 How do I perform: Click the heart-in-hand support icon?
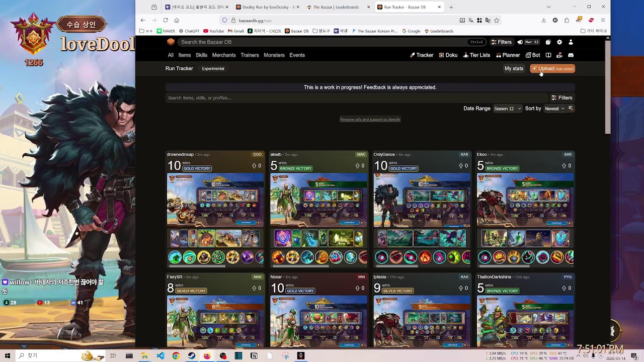(x=559, y=55)
